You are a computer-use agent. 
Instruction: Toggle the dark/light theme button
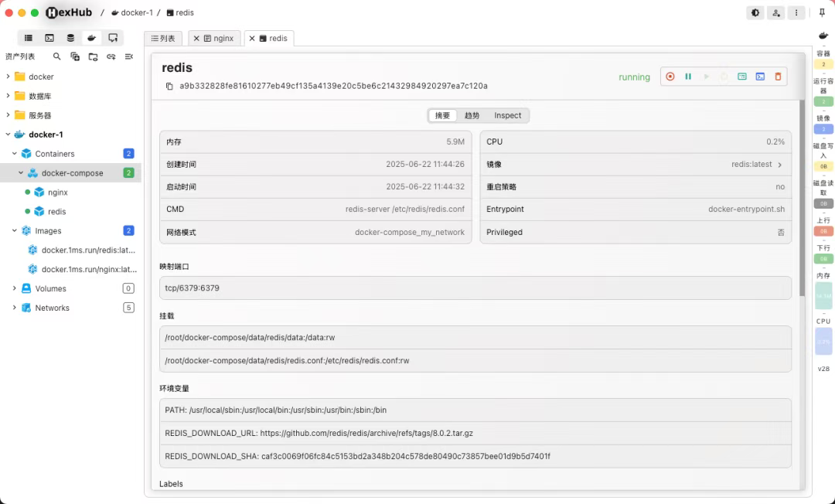click(x=755, y=13)
